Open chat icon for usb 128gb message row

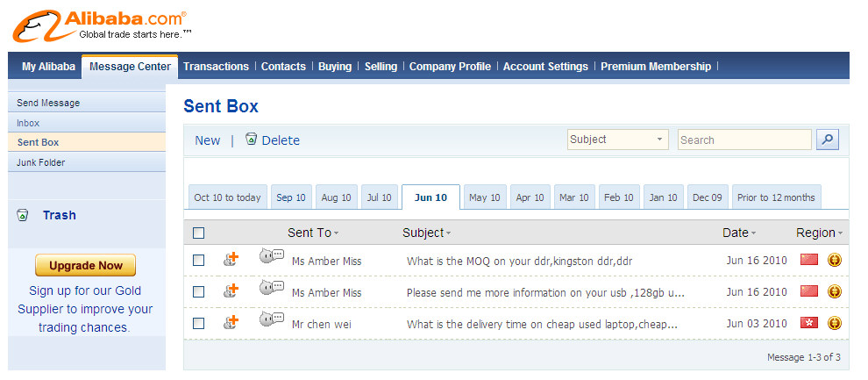click(271, 288)
